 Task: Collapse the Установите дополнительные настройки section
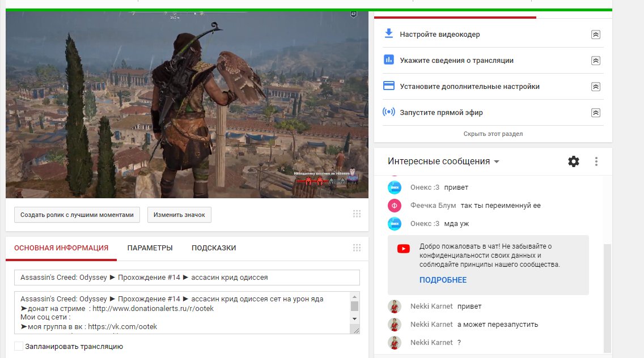tap(596, 87)
